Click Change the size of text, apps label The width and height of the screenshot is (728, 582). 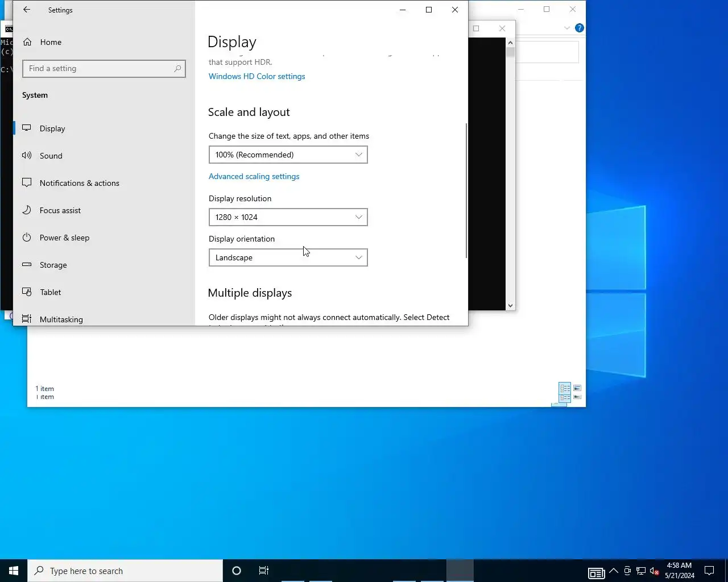[289, 136]
